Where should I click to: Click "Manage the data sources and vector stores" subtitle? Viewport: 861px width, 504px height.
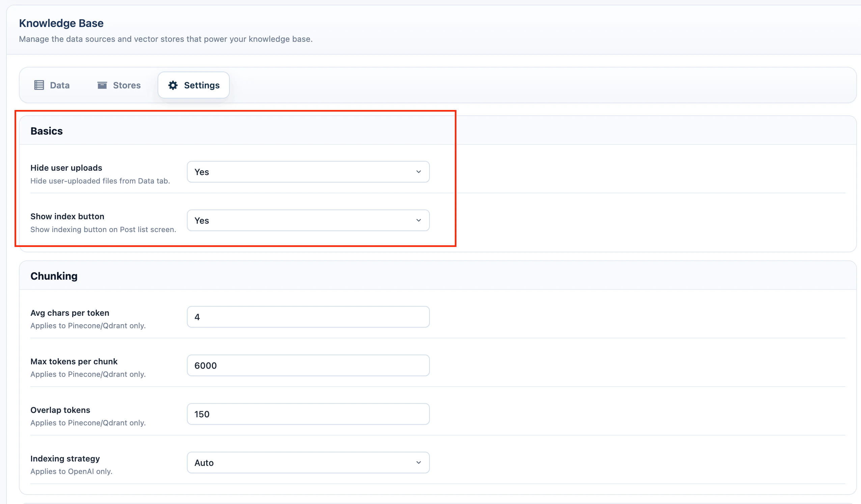click(166, 39)
